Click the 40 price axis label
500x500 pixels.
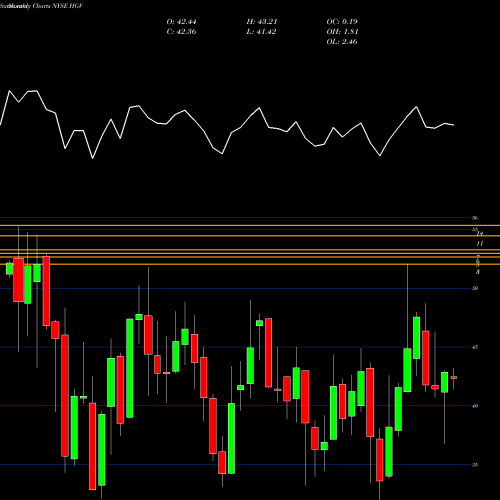point(475,406)
